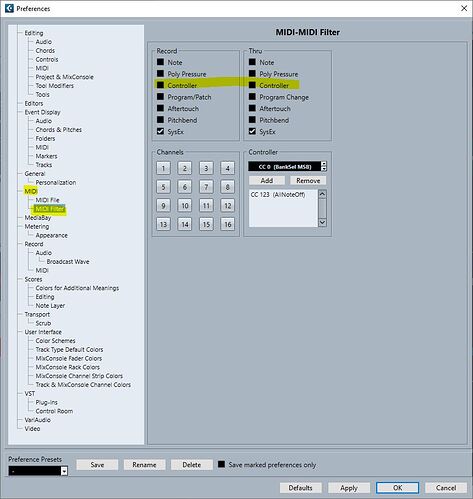Image resolution: width=473 pixels, height=499 pixels.
Task: Remove the controller from filter list
Action: [308, 180]
